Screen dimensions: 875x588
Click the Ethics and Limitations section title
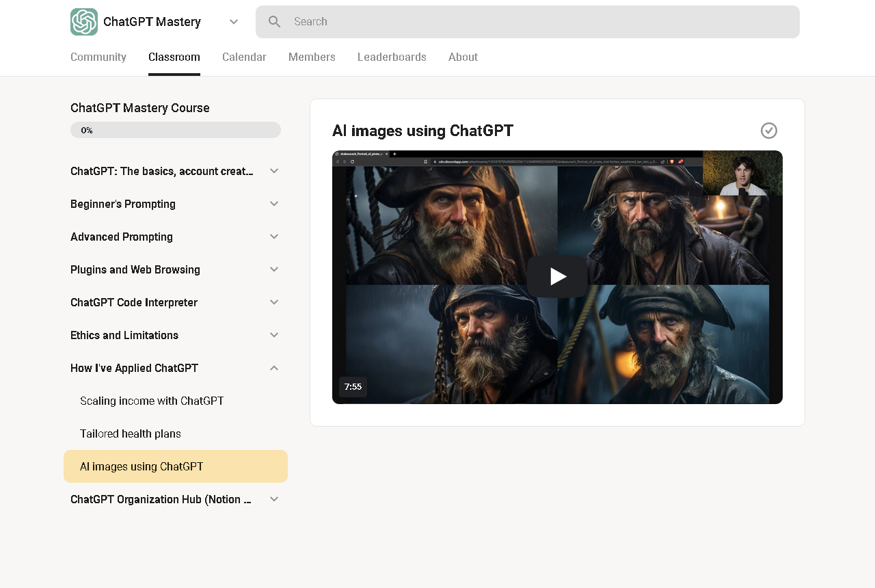click(124, 335)
